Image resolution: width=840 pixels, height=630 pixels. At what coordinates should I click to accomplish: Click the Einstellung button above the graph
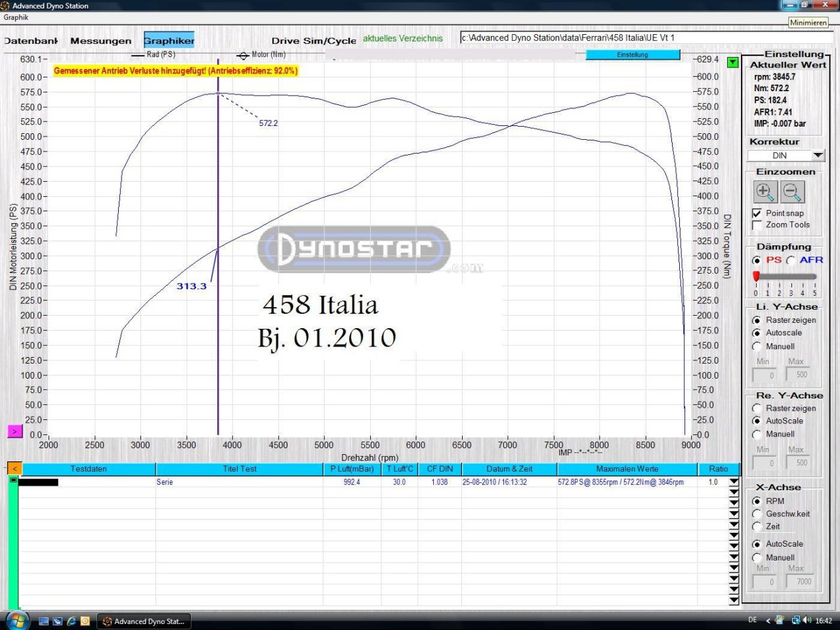[x=632, y=55]
